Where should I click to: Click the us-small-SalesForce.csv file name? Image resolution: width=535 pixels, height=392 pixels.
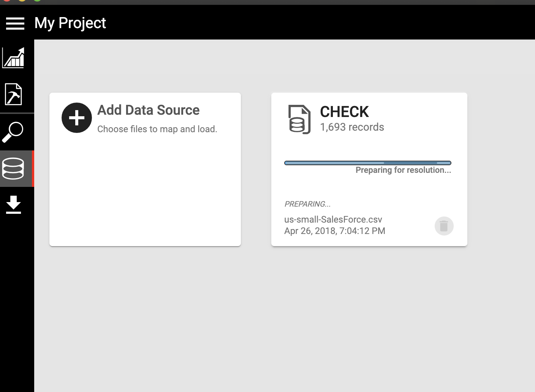(333, 220)
